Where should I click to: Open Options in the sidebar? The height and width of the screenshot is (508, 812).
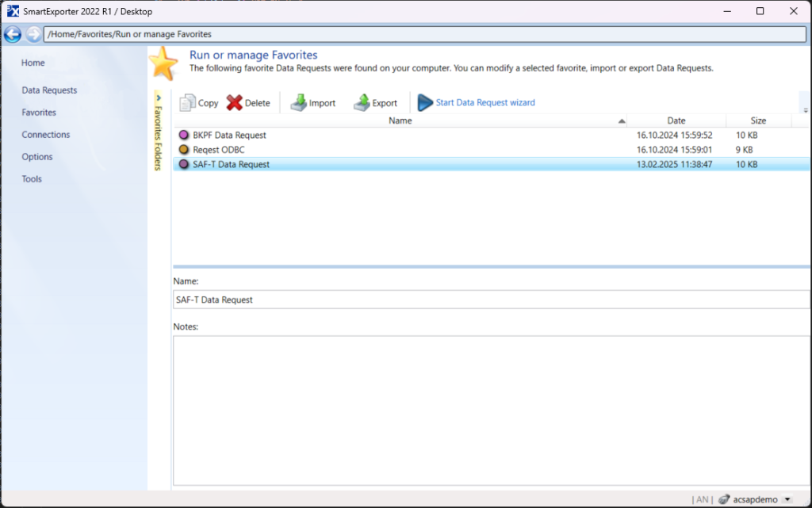click(x=36, y=157)
